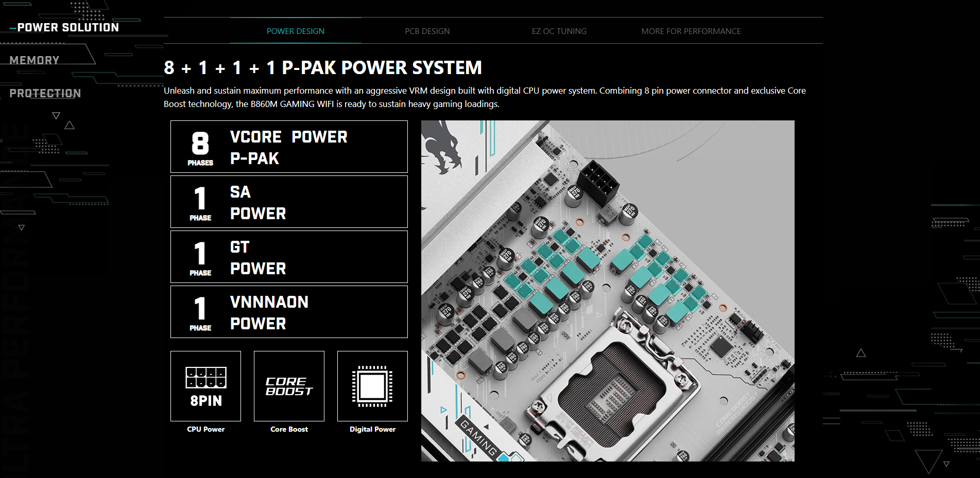This screenshot has height=478, width=980.
Task: Click the VRM design description paragraph
Action: click(x=485, y=97)
